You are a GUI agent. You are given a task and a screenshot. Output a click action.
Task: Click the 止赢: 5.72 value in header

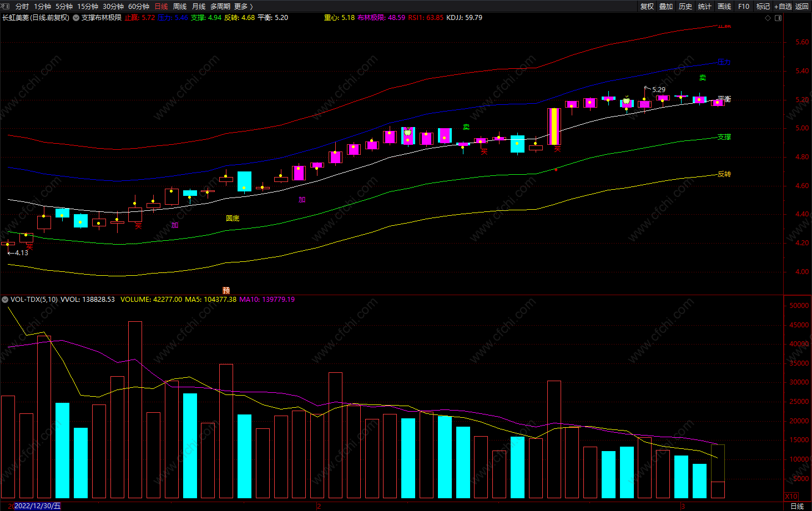[x=140, y=18]
